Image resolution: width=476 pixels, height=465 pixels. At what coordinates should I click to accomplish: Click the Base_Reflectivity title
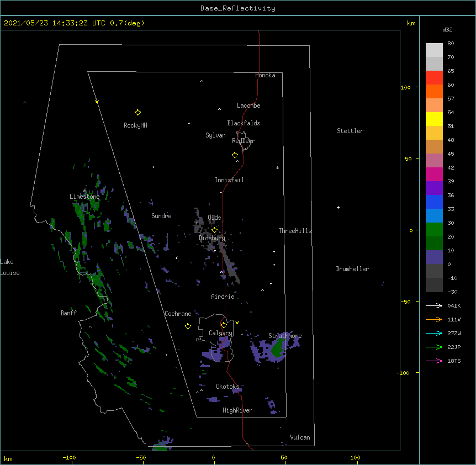238,8
